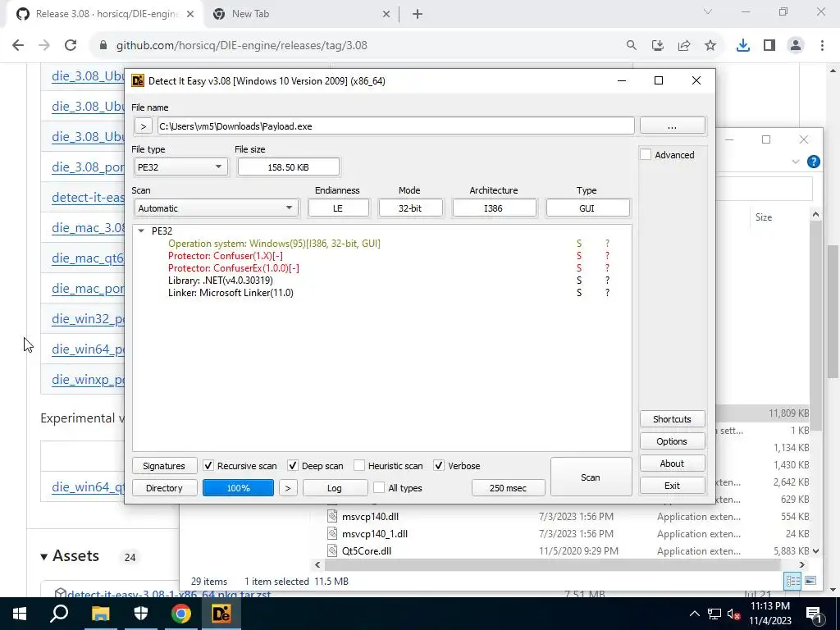The width and height of the screenshot is (840, 630).
Task: Click the > button beside file name
Action: [143, 126]
